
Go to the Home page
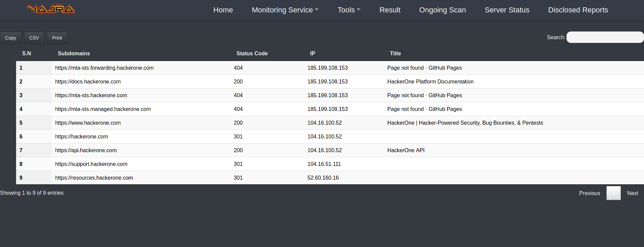pos(223,10)
